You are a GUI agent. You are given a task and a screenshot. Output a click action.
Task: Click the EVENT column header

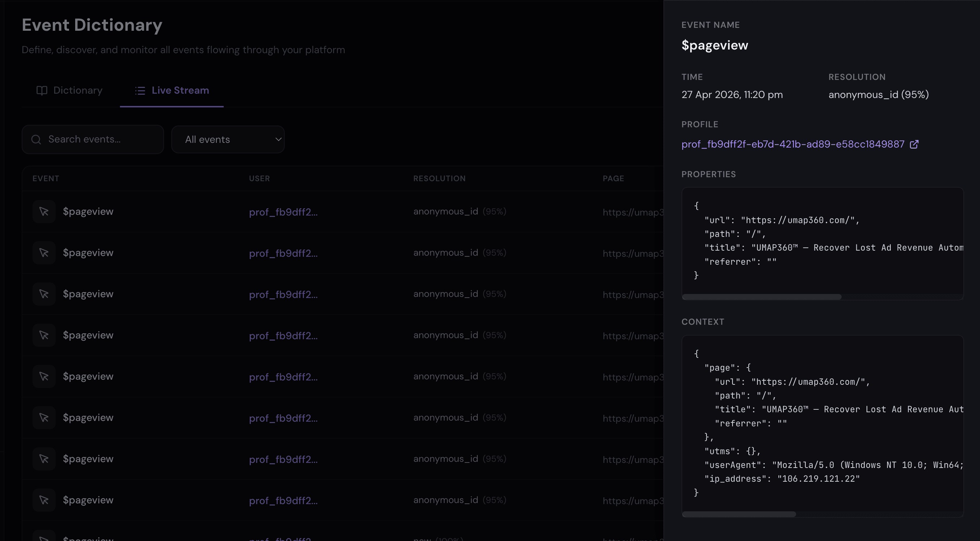tap(46, 179)
